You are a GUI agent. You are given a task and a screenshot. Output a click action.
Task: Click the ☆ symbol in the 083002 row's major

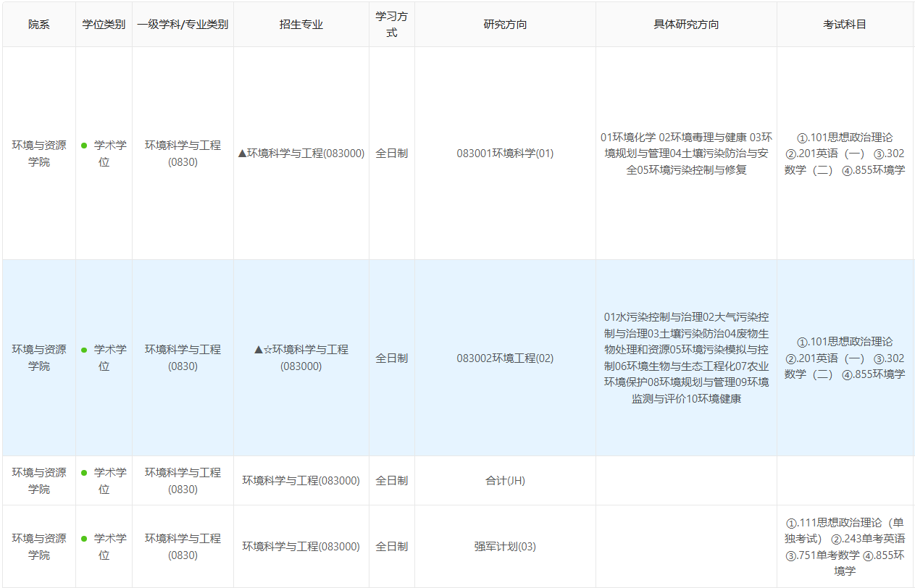269,349
